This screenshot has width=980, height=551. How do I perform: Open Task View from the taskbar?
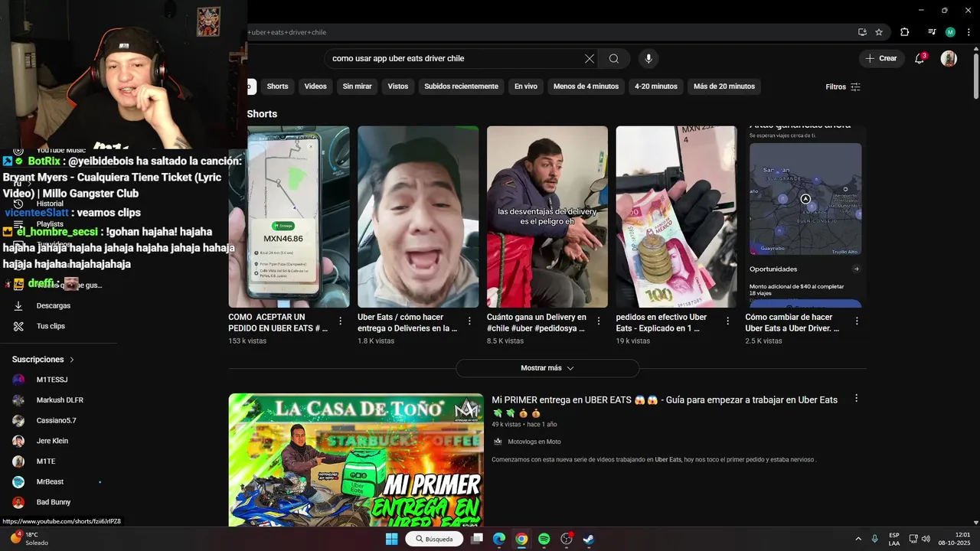point(477,539)
